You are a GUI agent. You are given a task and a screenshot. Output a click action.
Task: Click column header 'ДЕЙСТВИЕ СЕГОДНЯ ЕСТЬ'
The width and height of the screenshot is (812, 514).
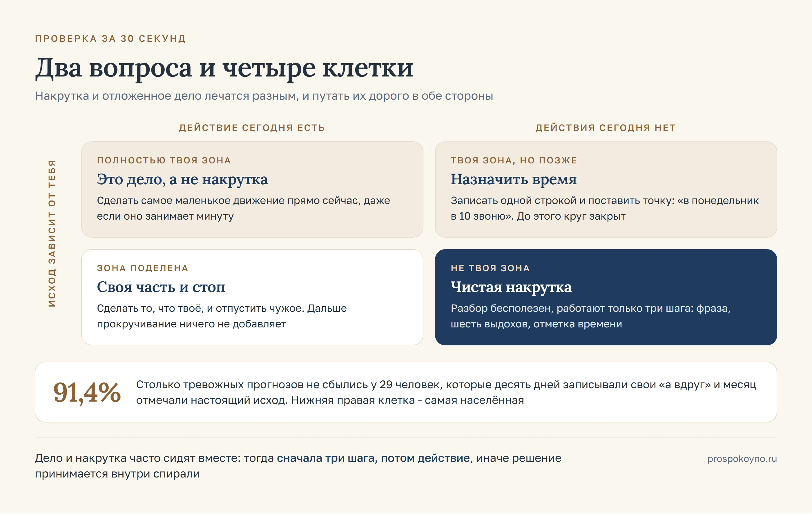coord(252,128)
